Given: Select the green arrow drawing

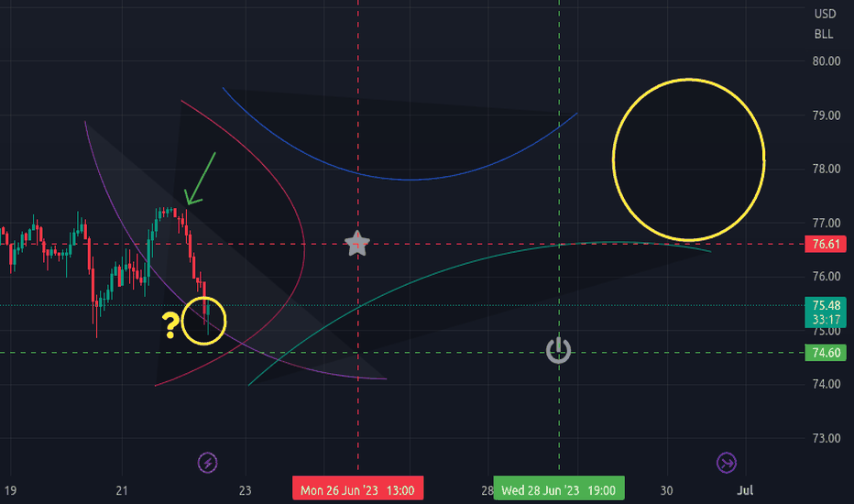Looking at the screenshot, I should pos(200,178).
